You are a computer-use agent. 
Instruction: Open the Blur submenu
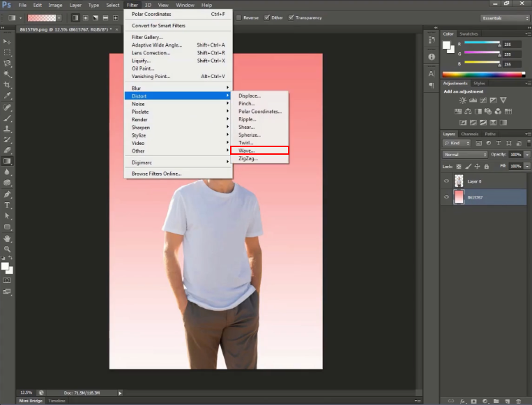(178, 89)
